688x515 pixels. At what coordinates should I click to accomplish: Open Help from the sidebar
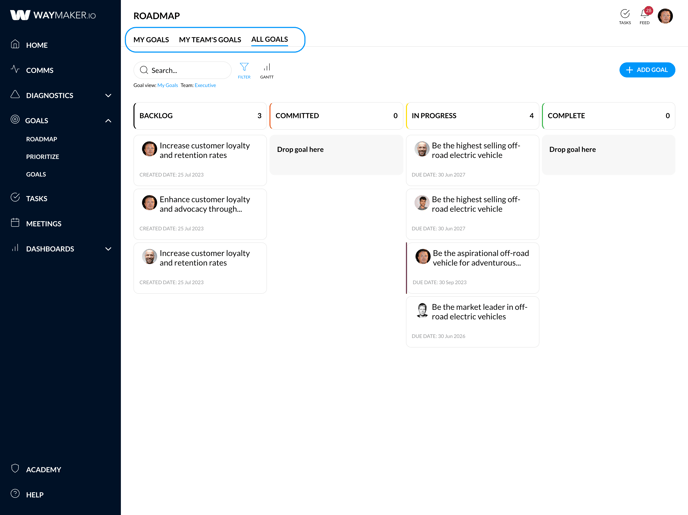(x=35, y=495)
